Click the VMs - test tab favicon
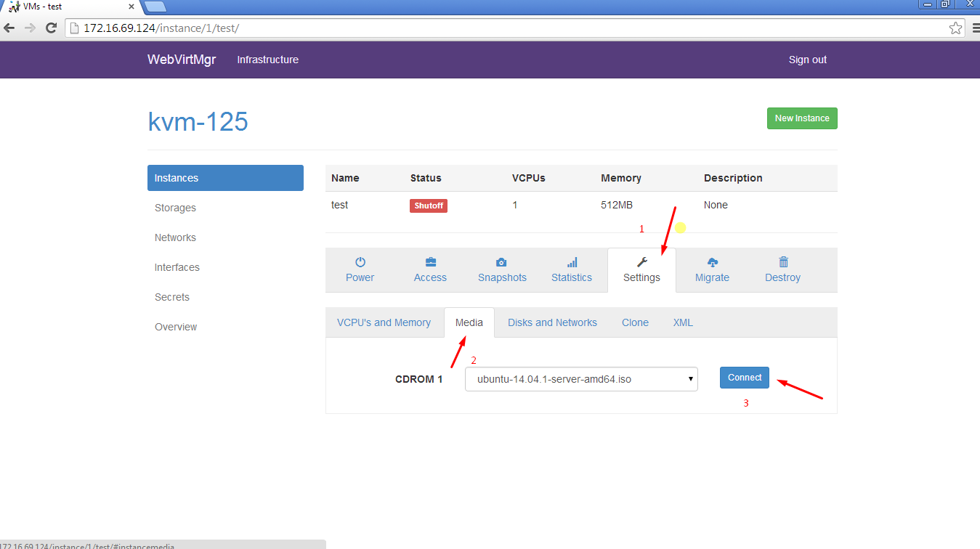This screenshot has height=549, width=980. (x=14, y=7)
